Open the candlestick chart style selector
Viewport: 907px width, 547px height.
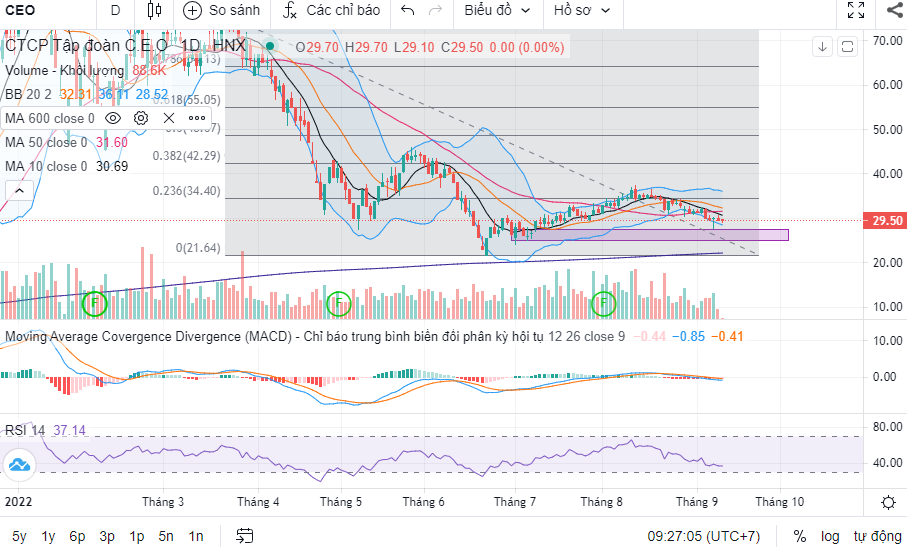click(x=153, y=11)
